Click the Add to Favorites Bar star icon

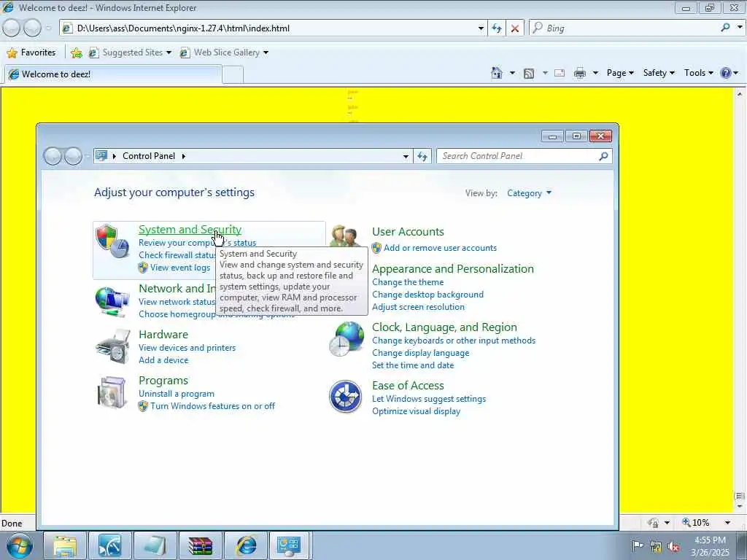(x=76, y=52)
